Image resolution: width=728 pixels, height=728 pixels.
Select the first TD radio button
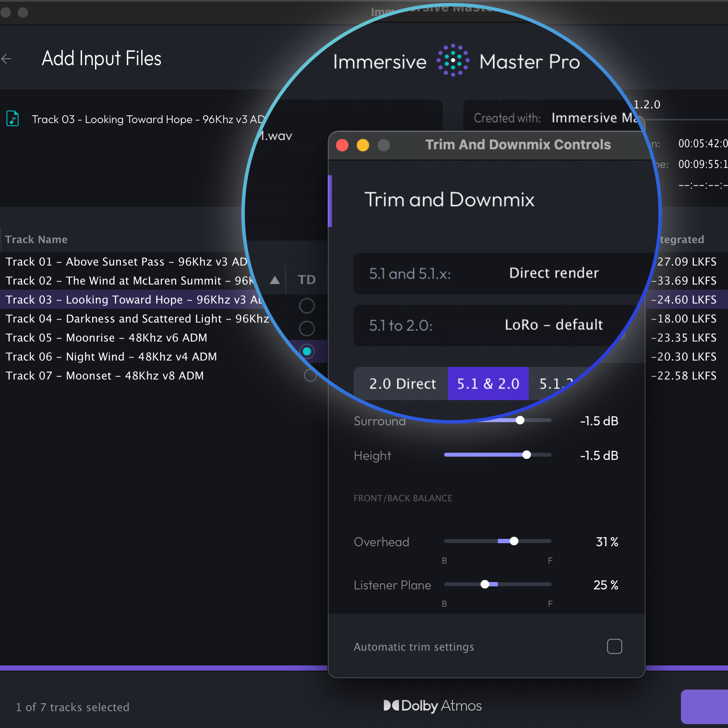(x=307, y=306)
